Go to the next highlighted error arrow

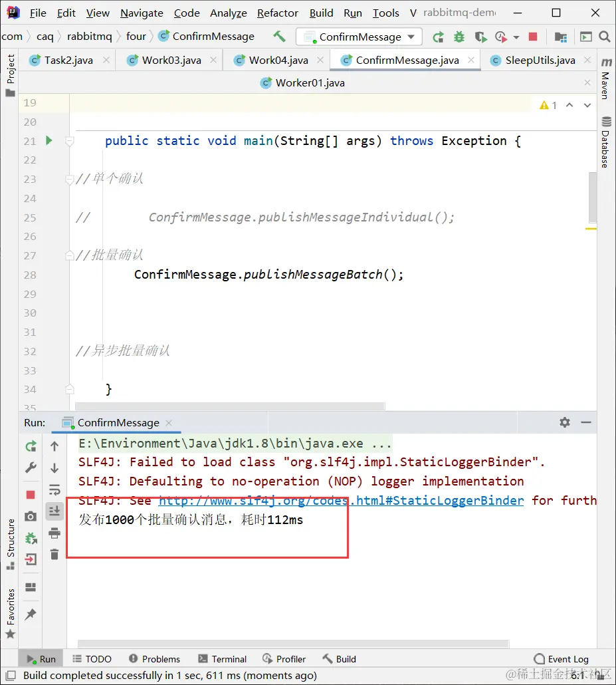pyautogui.click(x=587, y=105)
